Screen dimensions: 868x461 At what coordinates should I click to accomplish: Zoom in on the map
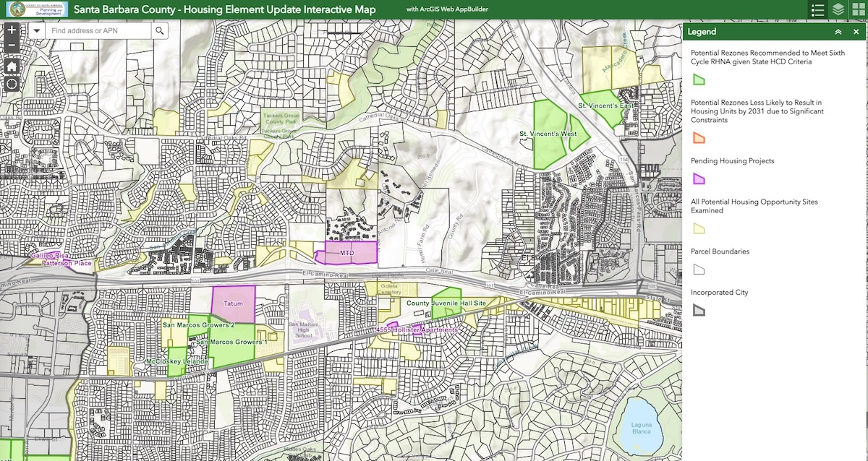(x=12, y=31)
